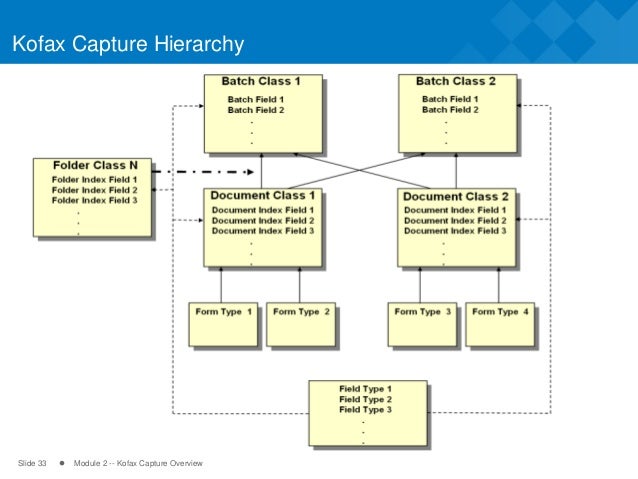
Task: Select the Batch Class 1 heading
Action: point(261,81)
